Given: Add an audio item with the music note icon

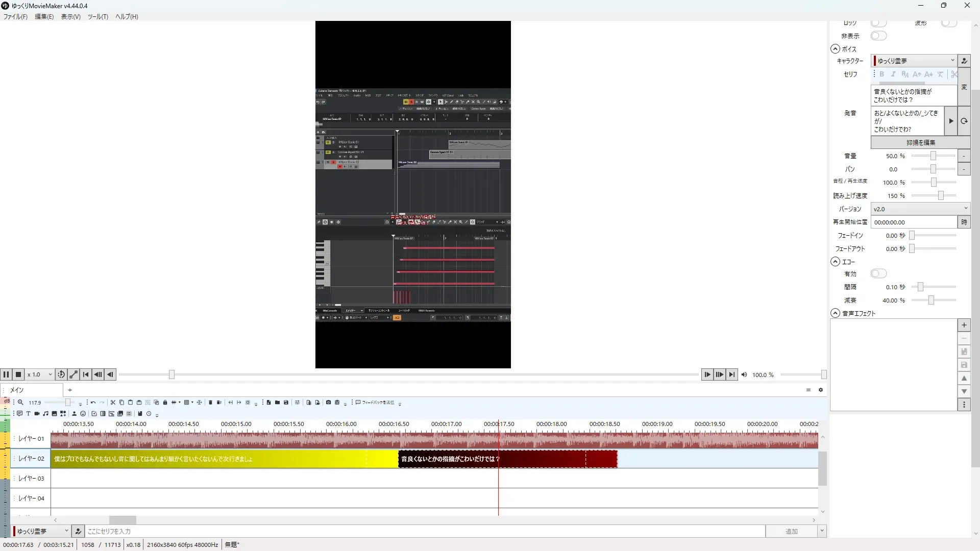Looking at the screenshot, I should pyautogui.click(x=45, y=414).
